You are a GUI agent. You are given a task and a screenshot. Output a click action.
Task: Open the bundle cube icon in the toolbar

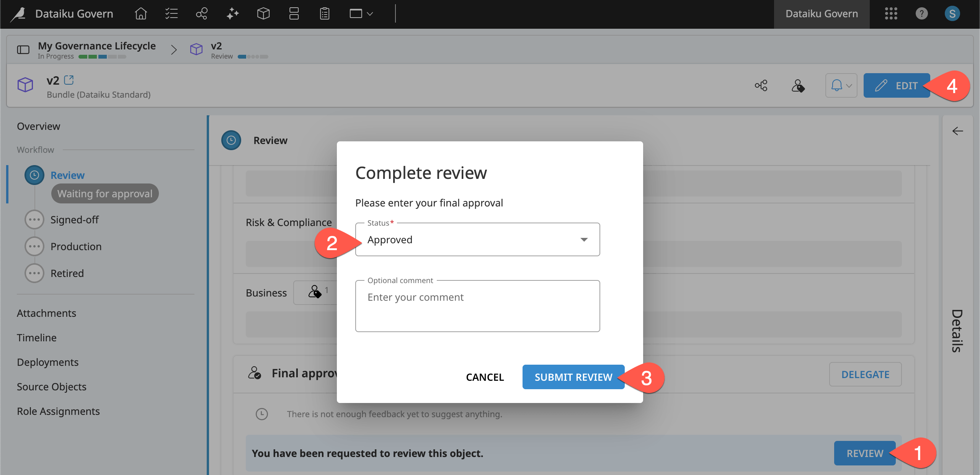(x=263, y=13)
